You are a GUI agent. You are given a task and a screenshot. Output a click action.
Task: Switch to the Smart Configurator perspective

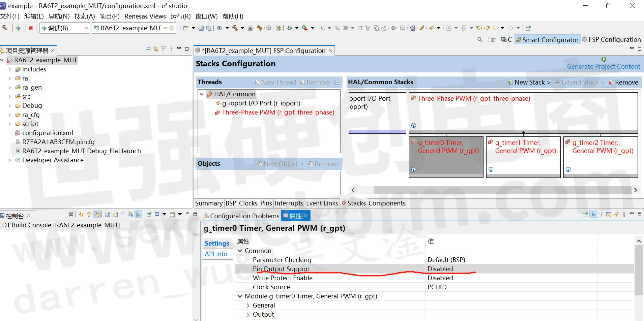[547, 40]
